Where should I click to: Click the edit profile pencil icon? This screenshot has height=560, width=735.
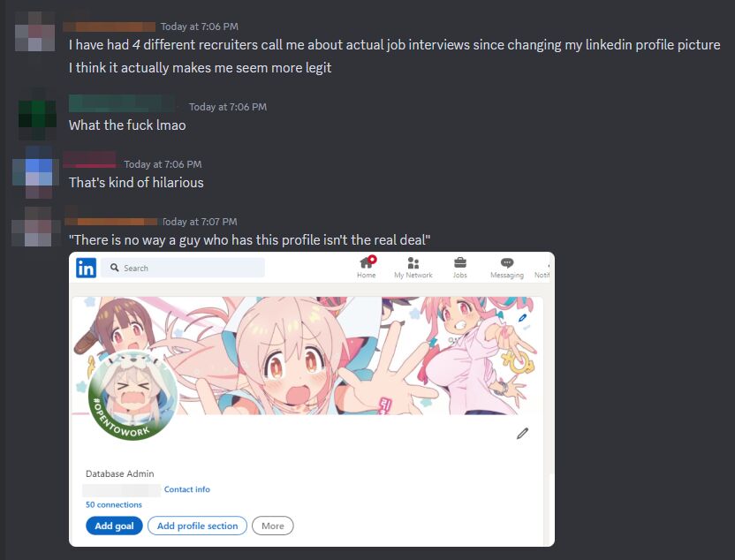coord(523,434)
